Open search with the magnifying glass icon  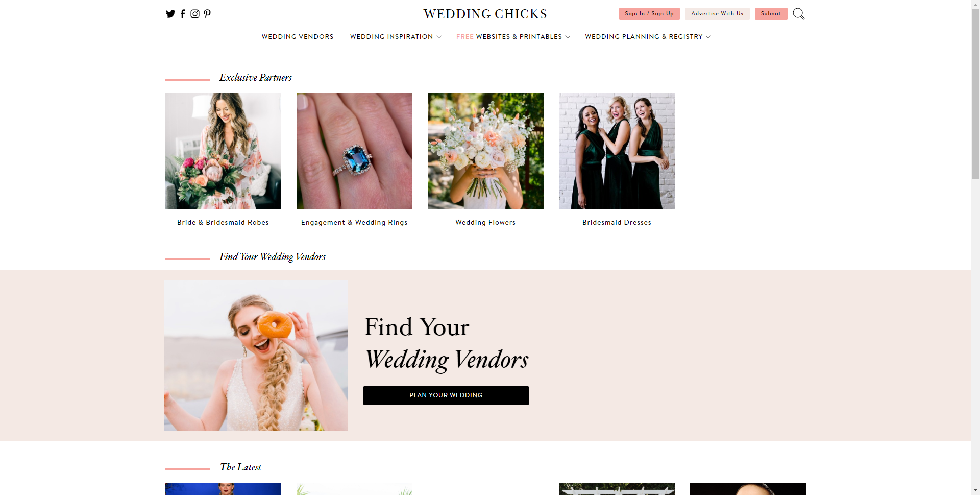point(799,14)
